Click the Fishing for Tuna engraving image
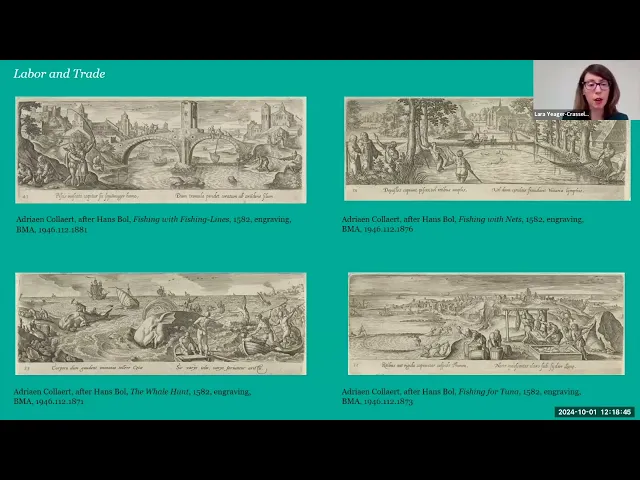 click(486, 324)
